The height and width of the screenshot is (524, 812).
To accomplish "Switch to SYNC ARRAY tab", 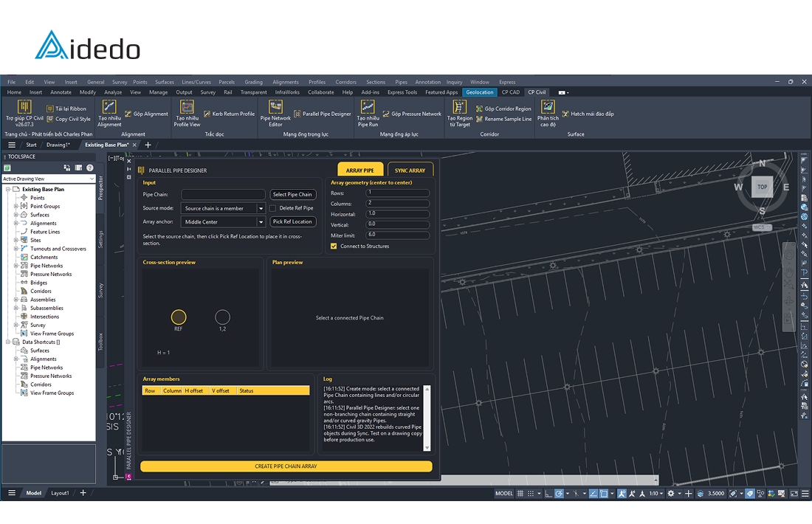I will pyautogui.click(x=410, y=170).
